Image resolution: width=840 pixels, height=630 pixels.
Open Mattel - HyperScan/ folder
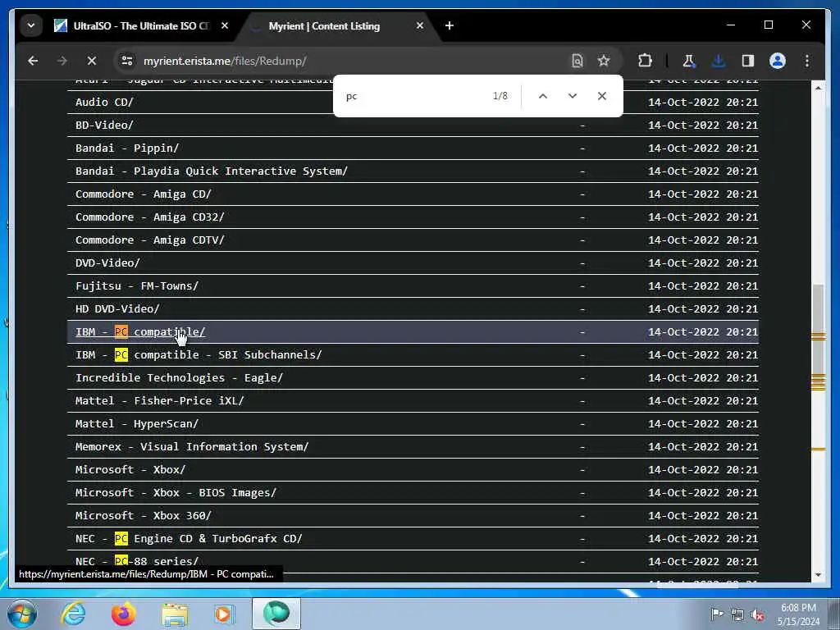[137, 424]
